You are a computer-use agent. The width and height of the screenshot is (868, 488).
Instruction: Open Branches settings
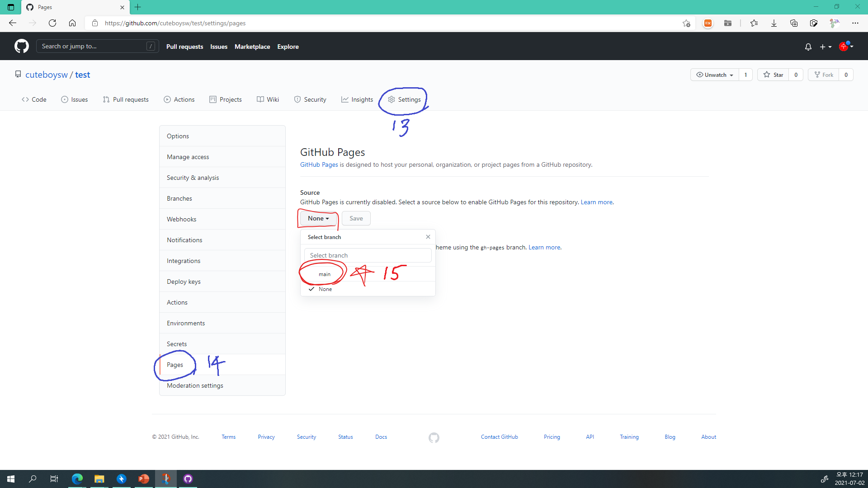click(x=222, y=198)
